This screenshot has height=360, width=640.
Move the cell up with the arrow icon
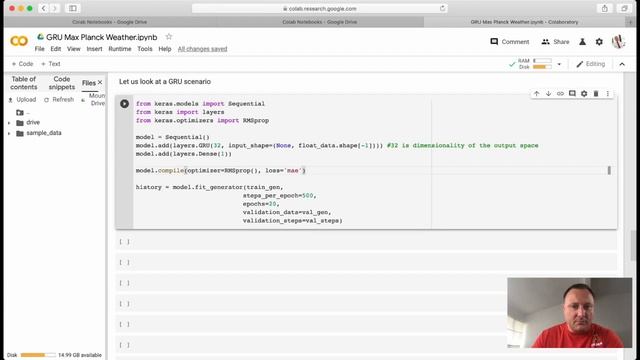pyautogui.click(x=536, y=94)
